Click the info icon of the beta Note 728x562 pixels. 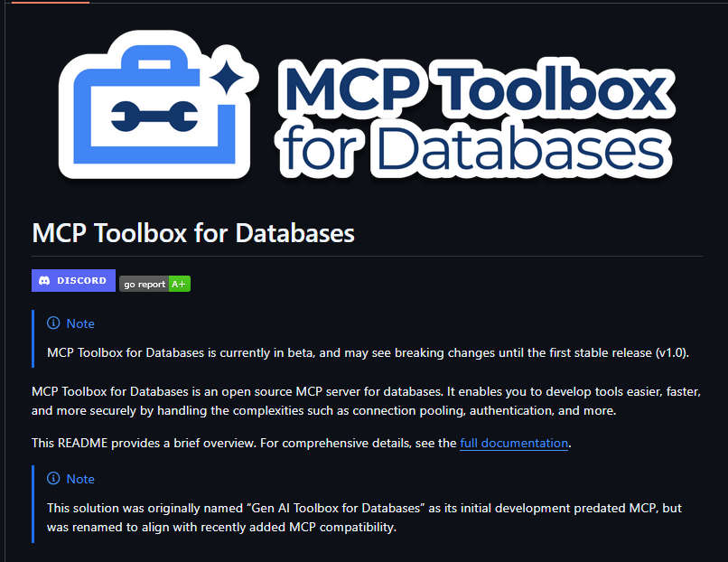click(x=53, y=323)
